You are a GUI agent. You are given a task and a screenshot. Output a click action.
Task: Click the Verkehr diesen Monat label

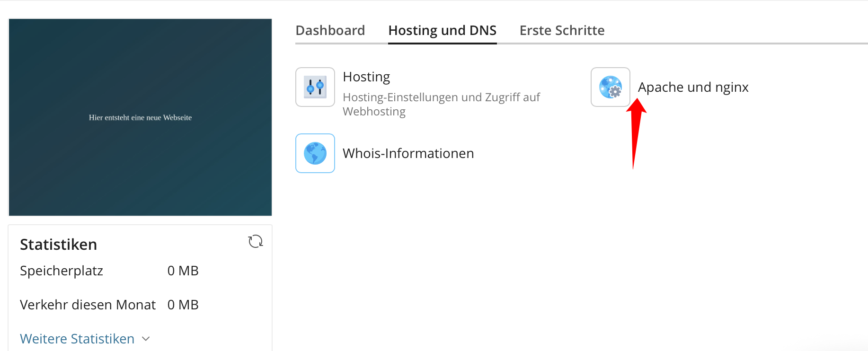pyautogui.click(x=88, y=305)
